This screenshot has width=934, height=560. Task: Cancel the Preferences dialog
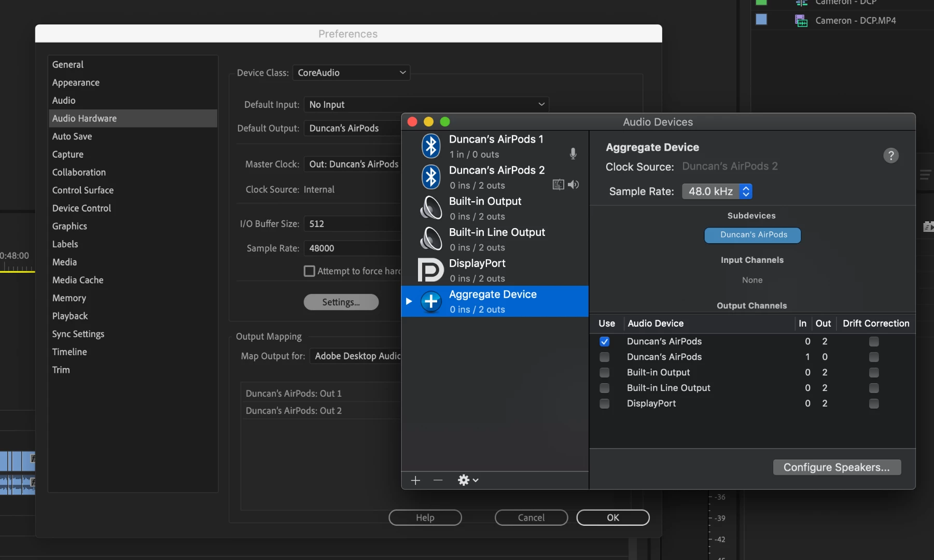click(x=531, y=517)
